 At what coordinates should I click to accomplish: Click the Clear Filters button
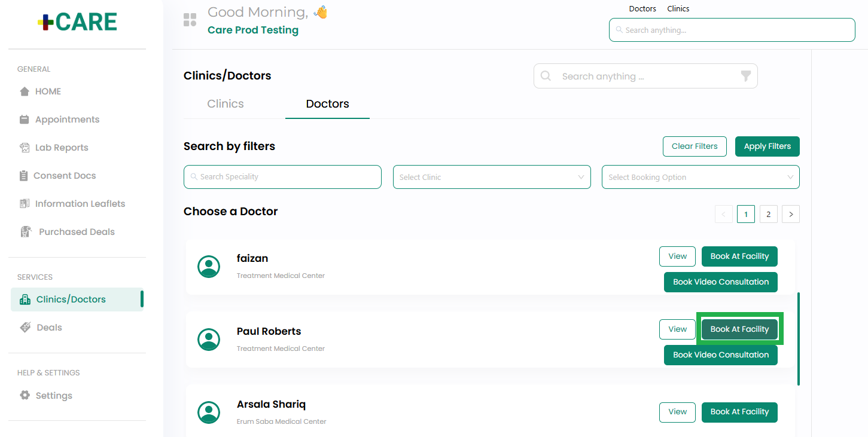pos(695,146)
